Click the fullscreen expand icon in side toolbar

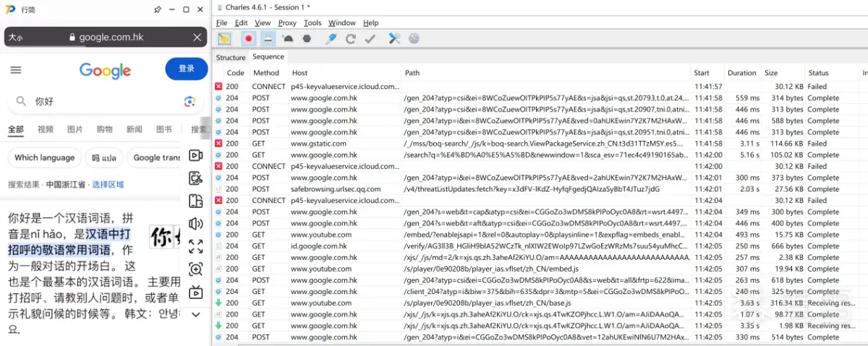(x=195, y=247)
